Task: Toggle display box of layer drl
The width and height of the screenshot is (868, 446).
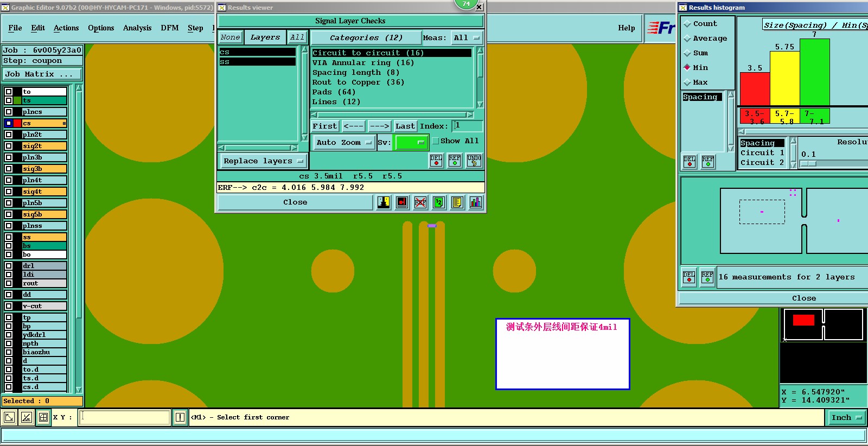Action: point(9,266)
